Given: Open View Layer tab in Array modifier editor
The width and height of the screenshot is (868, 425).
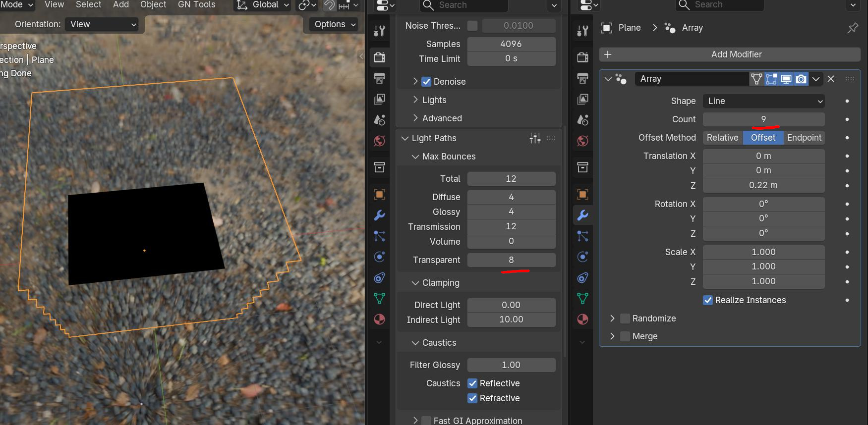Looking at the screenshot, I should click(x=582, y=99).
